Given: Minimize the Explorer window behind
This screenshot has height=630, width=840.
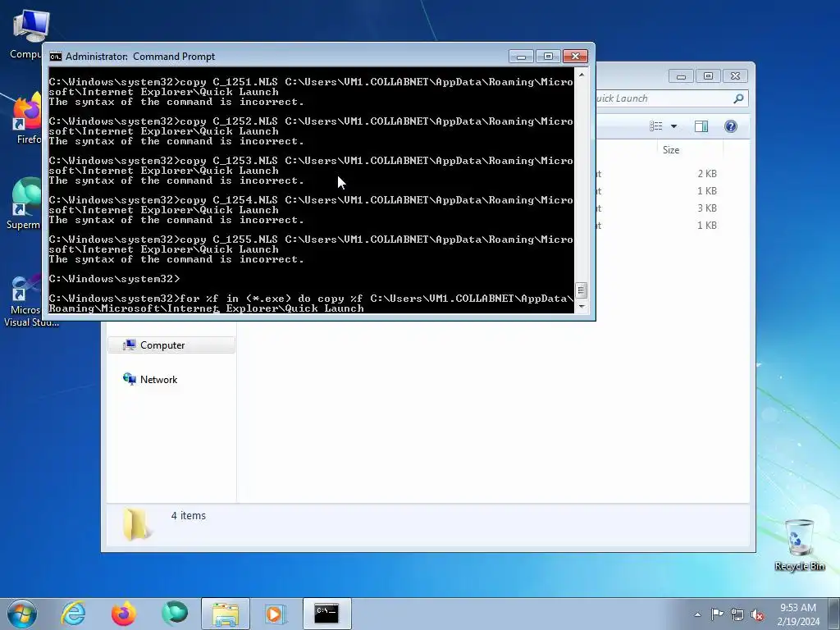Looking at the screenshot, I should 681,76.
